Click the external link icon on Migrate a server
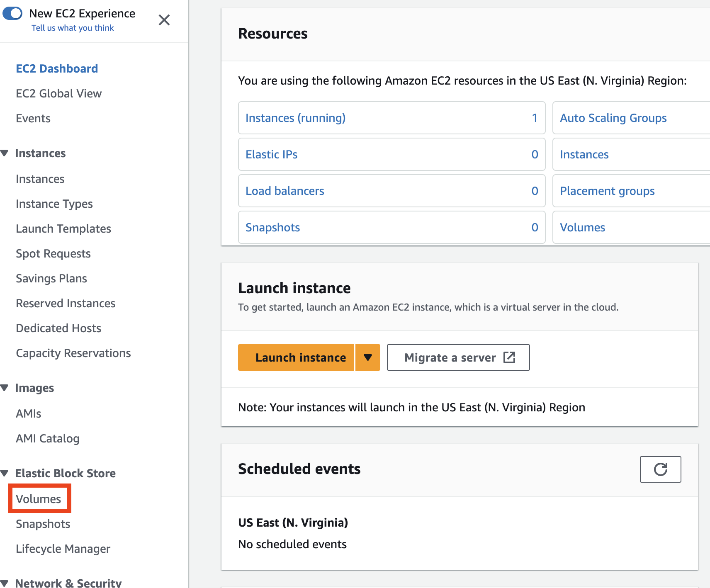This screenshot has height=588, width=710. pyautogui.click(x=509, y=357)
